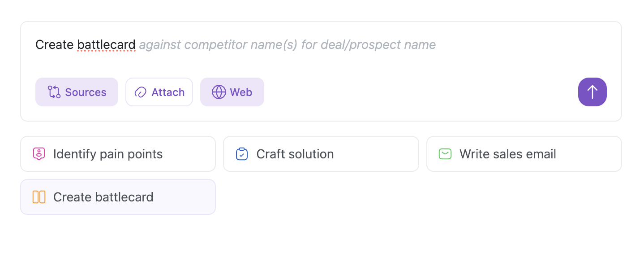Toggle the Sources option label

pos(86,92)
